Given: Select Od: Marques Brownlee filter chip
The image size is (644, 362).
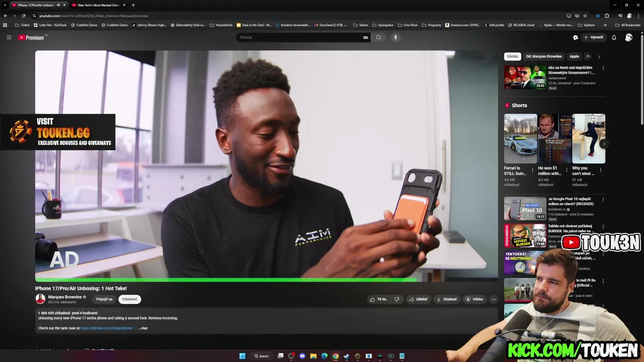Looking at the screenshot, I should pyautogui.click(x=544, y=56).
